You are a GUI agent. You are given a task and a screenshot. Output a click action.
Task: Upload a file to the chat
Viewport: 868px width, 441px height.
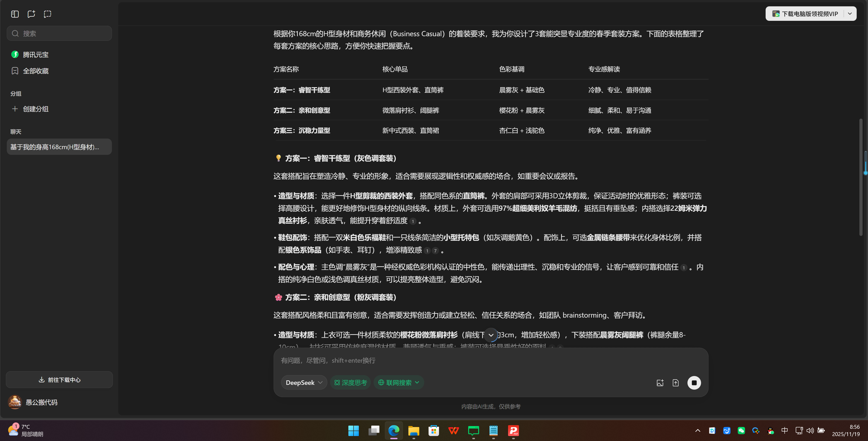pyautogui.click(x=676, y=382)
